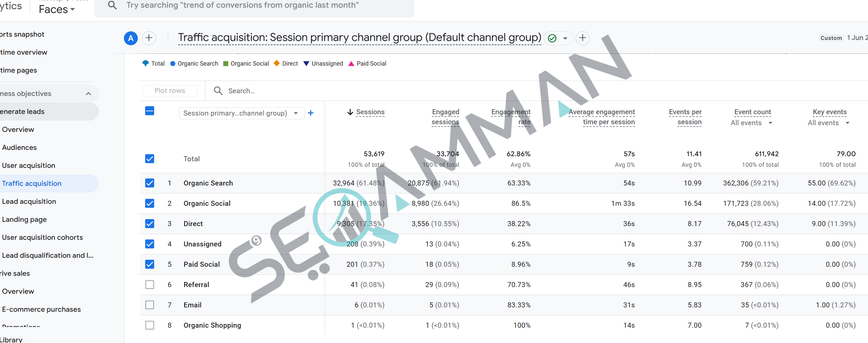Click the blue A comparison avatar icon
868x343 pixels.
pyautogui.click(x=131, y=38)
